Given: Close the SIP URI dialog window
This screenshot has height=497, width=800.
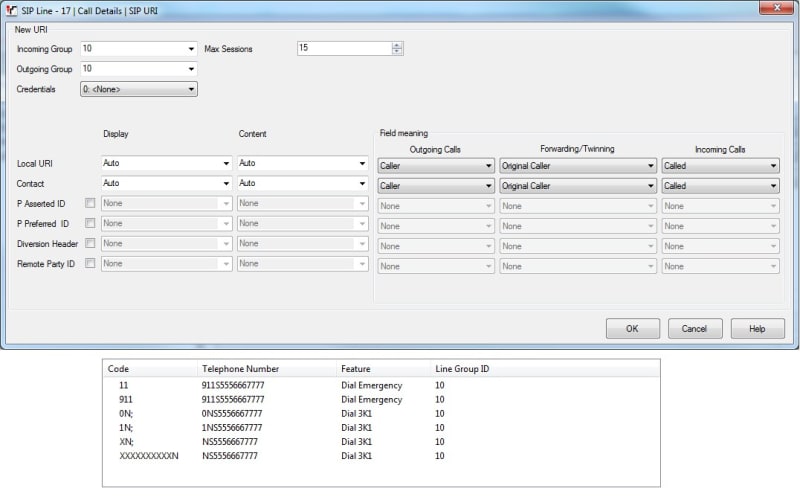Looking at the screenshot, I should click(777, 7).
